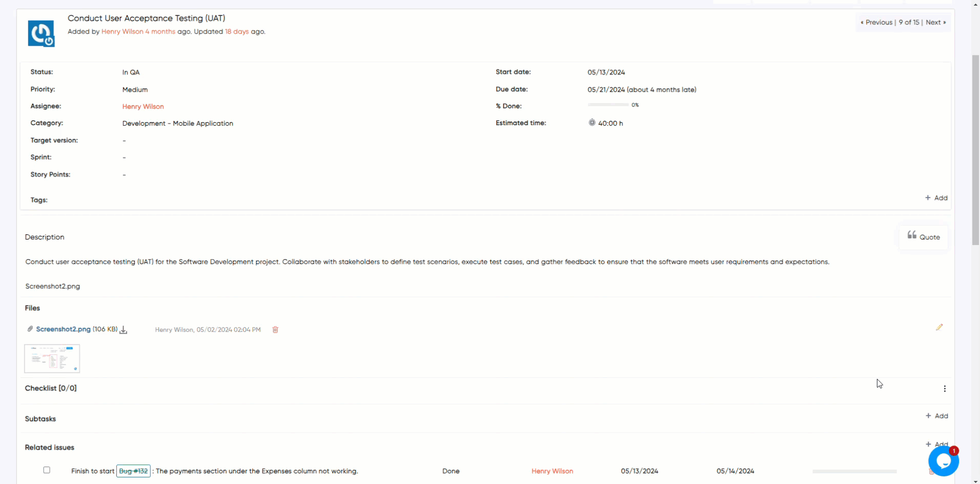Image resolution: width=980 pixels, height=484 pixels.
Task: Open the Screenshot2.png thumbnail preview
Action: click(x=52, y=358)
